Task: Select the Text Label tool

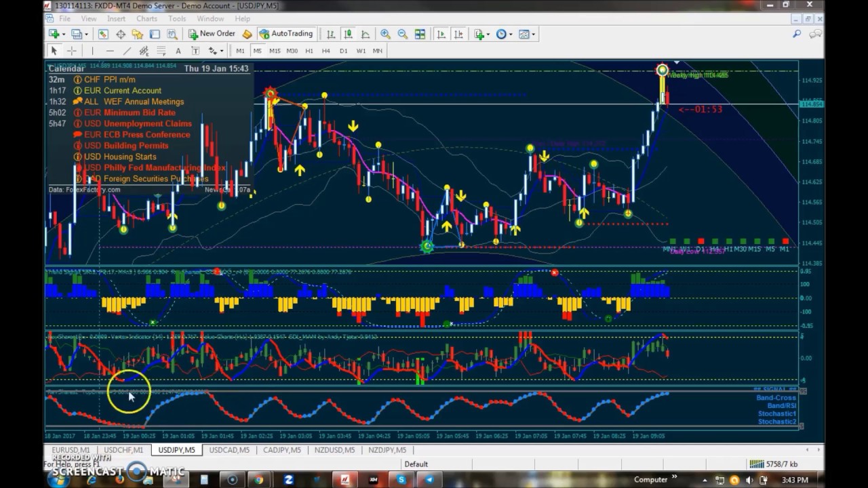Action: coord(195,51)
